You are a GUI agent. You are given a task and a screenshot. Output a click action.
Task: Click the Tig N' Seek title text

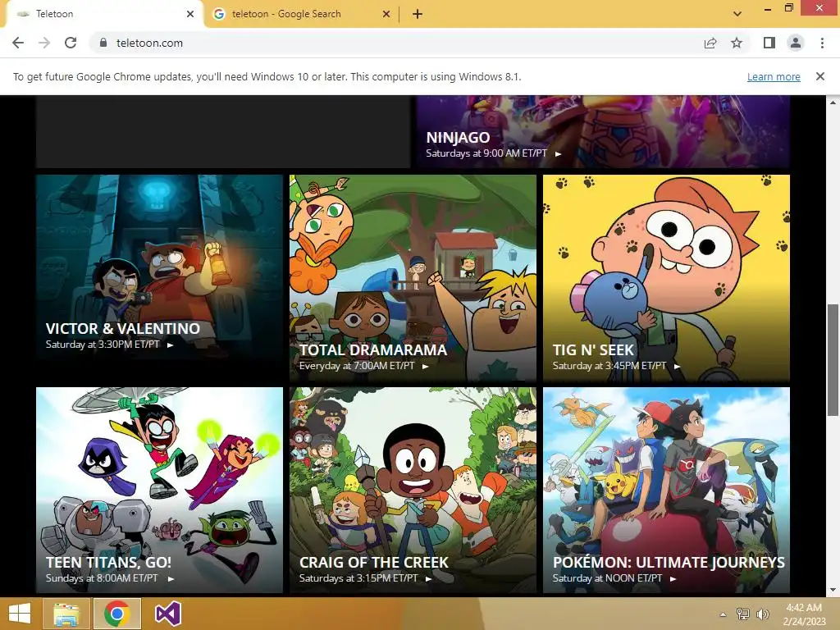593,349
